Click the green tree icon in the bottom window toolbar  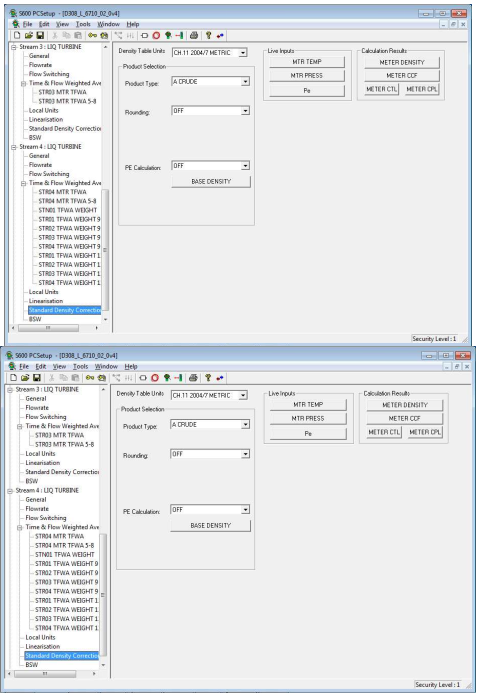click(x=167, y=378)
